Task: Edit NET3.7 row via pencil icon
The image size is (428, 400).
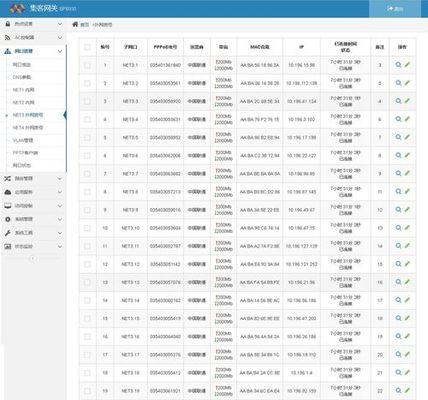Action: (407, 173)
